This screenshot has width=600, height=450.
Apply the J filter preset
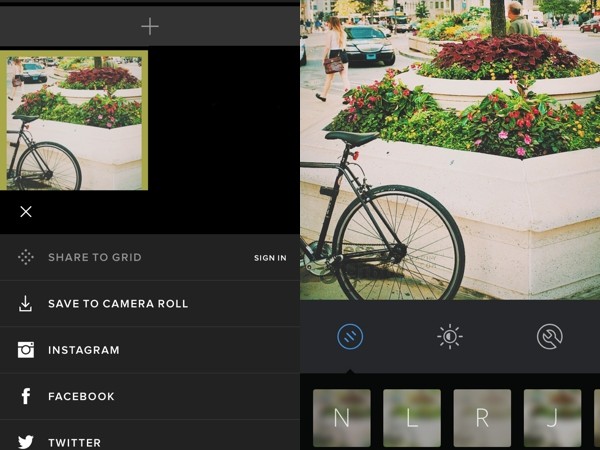tap(552, 418)
